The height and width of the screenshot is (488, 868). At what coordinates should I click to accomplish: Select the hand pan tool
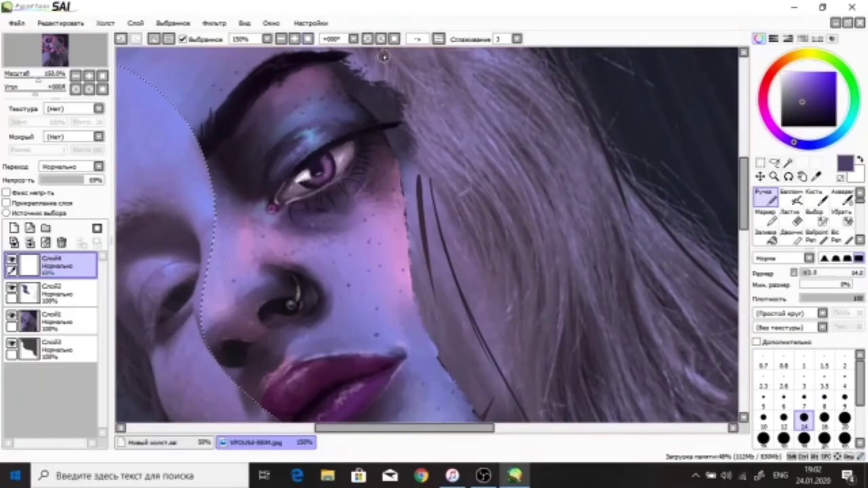(803, 177)
